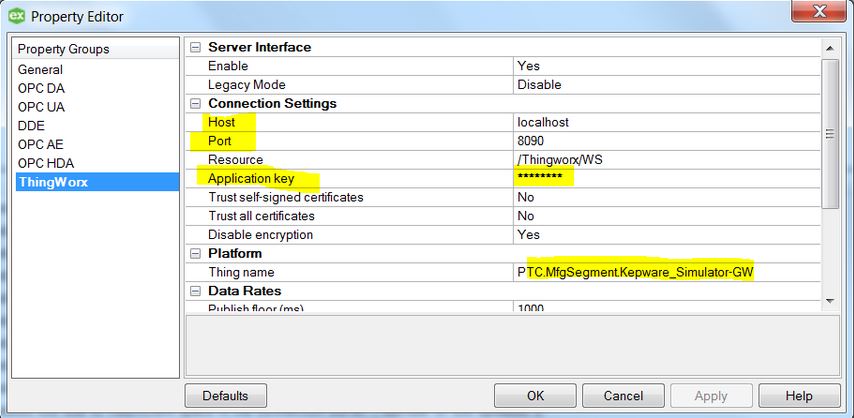This screenshot has height=418, width=854.
Task: Select the Legacy Mode property label
Action: 247,85
